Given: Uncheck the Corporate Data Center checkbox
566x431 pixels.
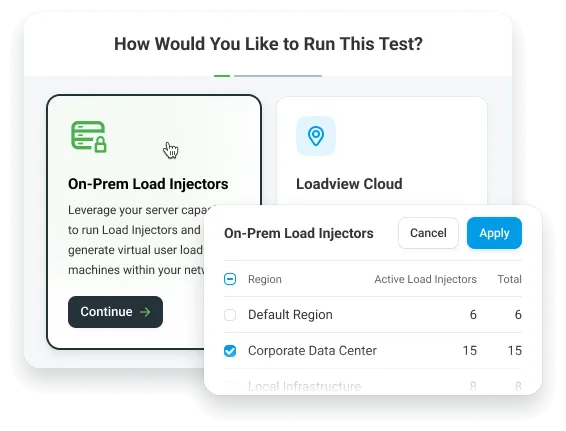Looking at the screenshot, I should (x=230, y=351).
